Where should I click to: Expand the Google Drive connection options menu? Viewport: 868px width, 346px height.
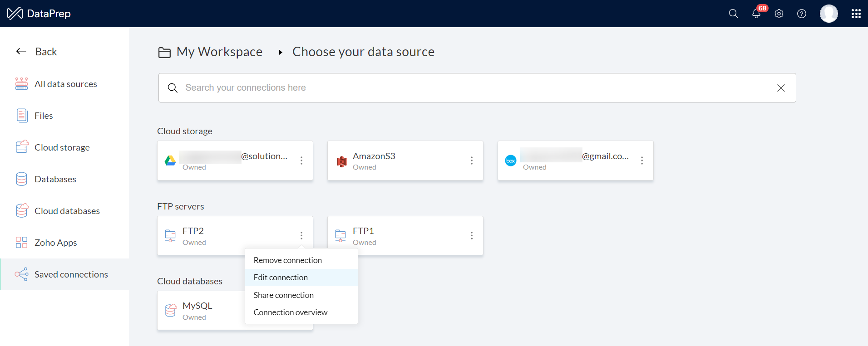(x=301, y=161)
